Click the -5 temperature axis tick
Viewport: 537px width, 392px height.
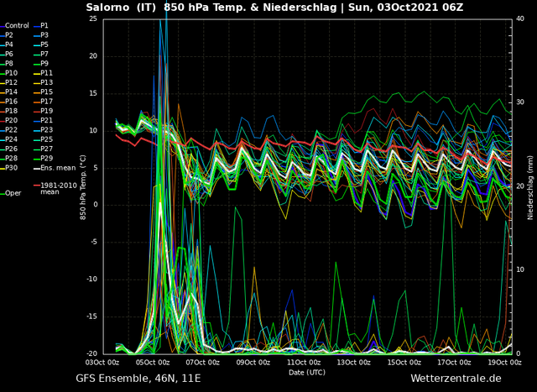point(93,243)
